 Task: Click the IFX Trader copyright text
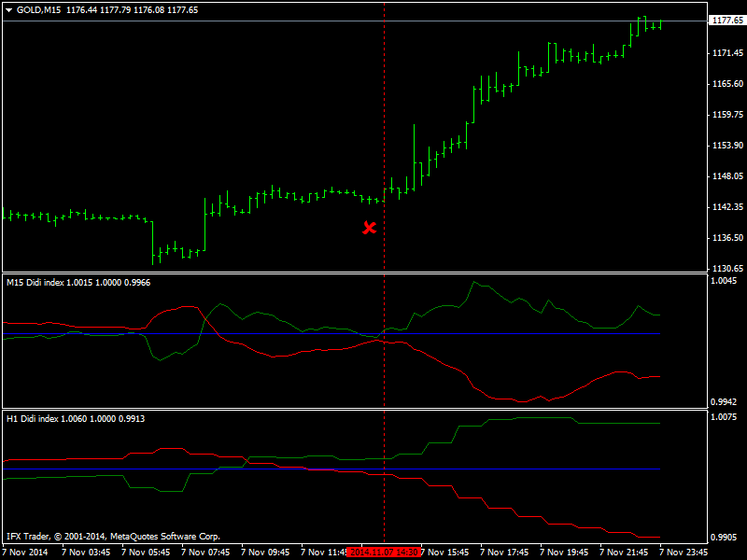coord(113,536)
